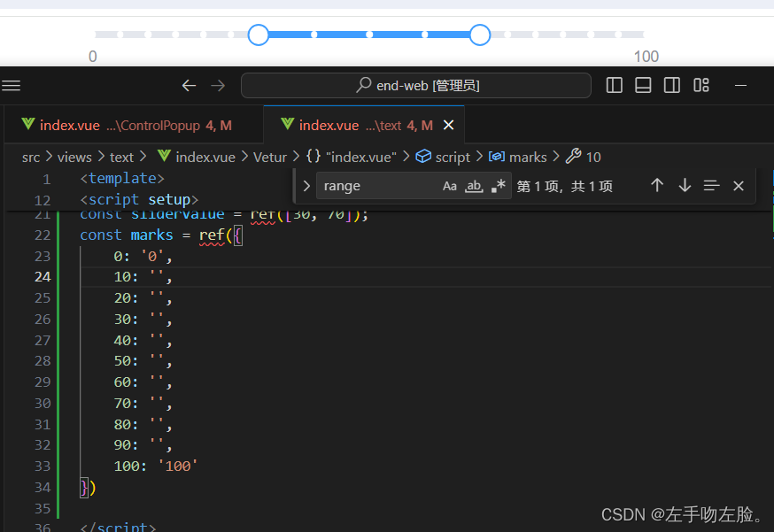
Task: Click the src breadcrumb
Action: tap(31, 158)
